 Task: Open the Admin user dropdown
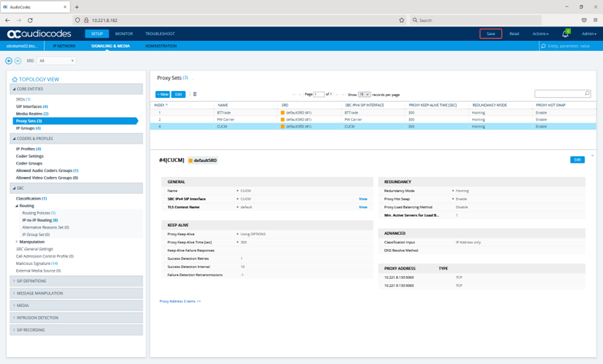(589, 34)
